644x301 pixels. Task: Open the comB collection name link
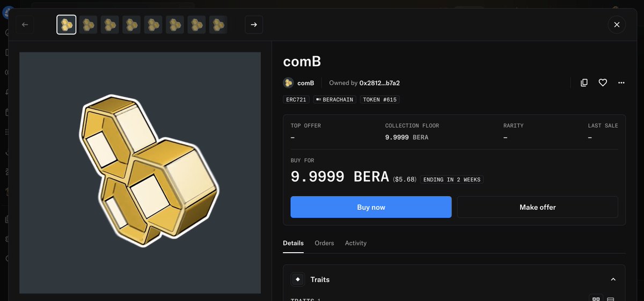tap(306, 83)
